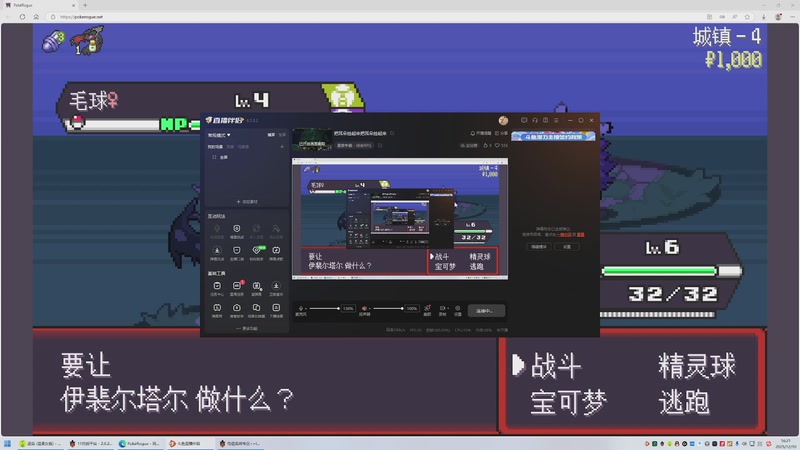Open basic tool icon with red notification badge

point(237,288)
